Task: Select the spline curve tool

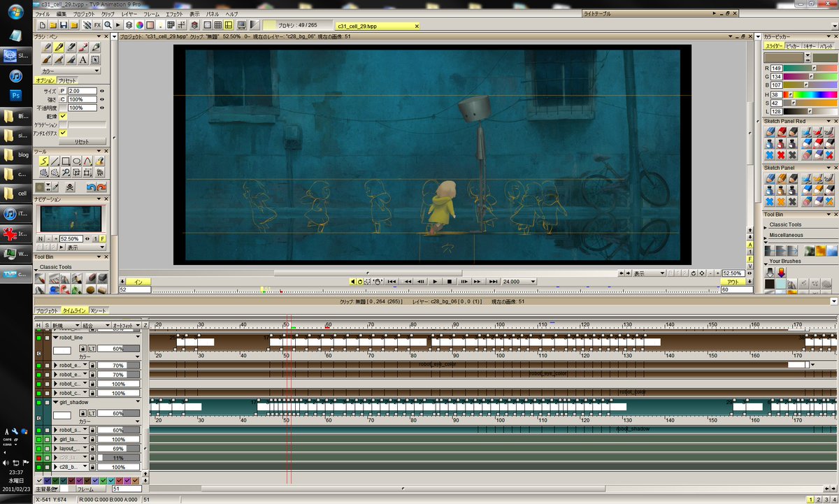Action: pos(87,161)
